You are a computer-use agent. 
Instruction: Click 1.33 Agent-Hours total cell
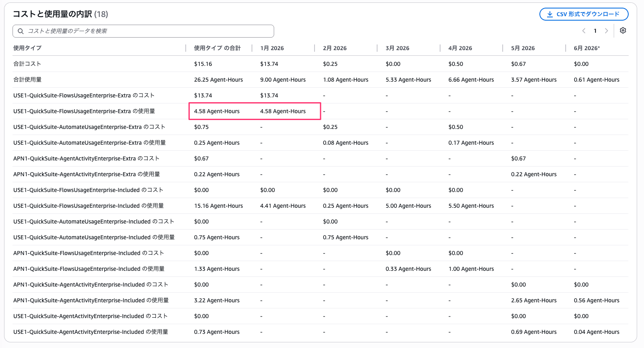tap(217, 269)
